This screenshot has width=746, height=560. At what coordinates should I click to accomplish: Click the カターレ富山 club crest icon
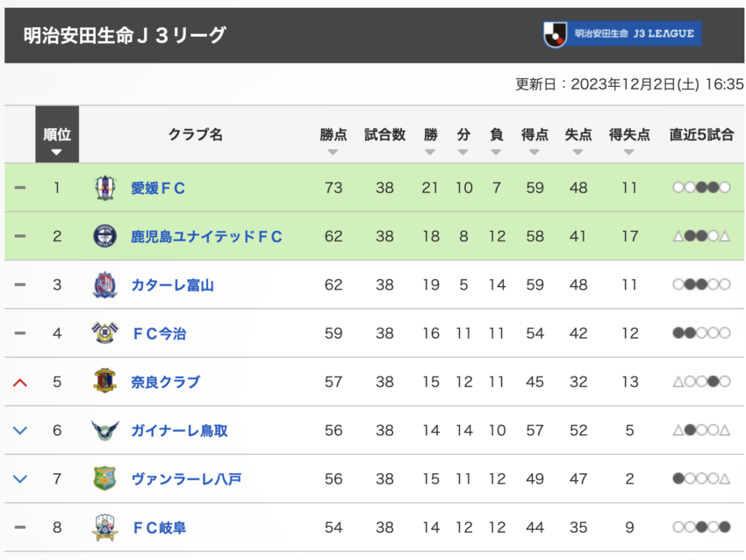tap(104, 285)
